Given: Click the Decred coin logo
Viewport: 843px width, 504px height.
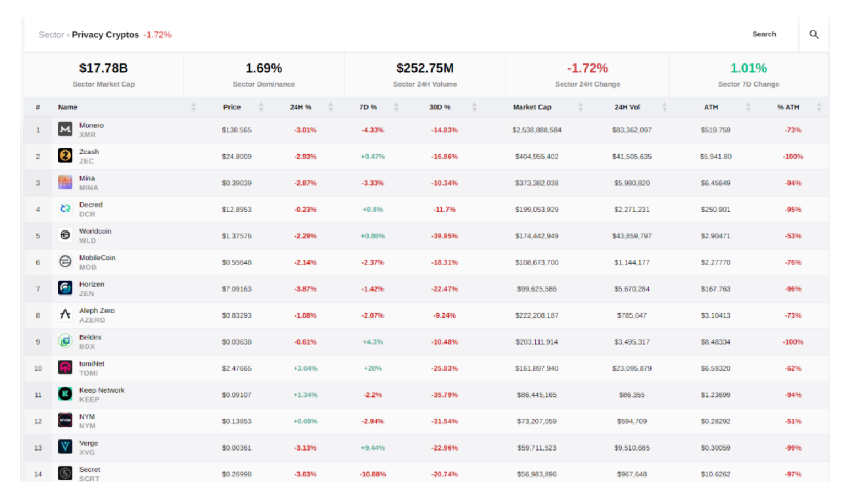Looking at the screenshot, I should coord(65,209).
